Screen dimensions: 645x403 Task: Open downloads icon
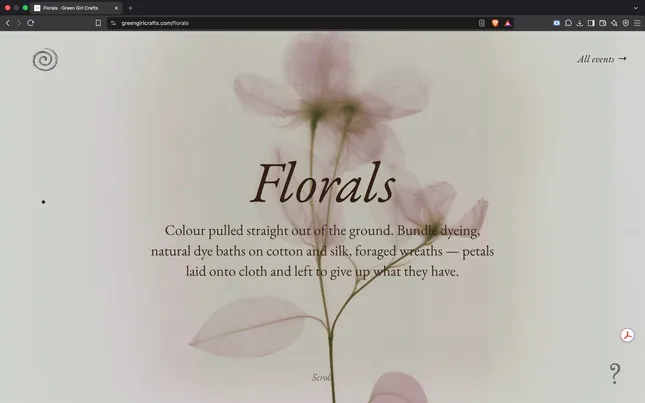pyautogui.click(x=580, y=23)
